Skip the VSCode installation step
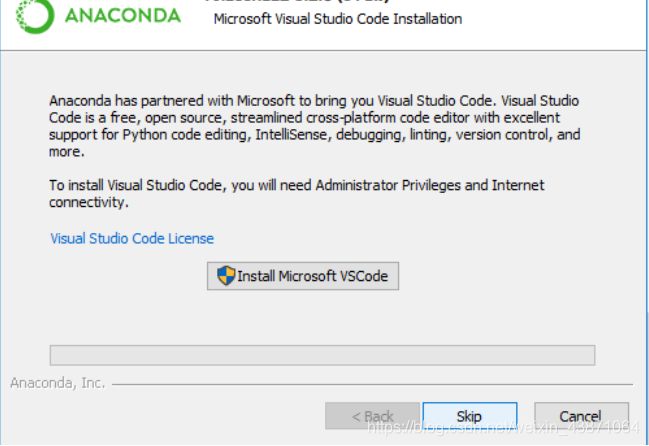The width and height of the screenshot is (649, 446). click(x=470, y=416)
